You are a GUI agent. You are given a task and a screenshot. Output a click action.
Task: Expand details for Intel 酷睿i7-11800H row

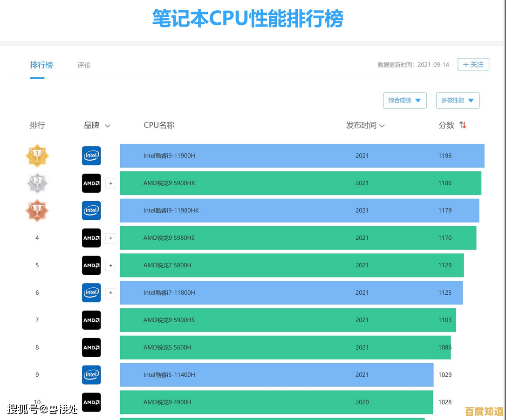coord(111,293)
